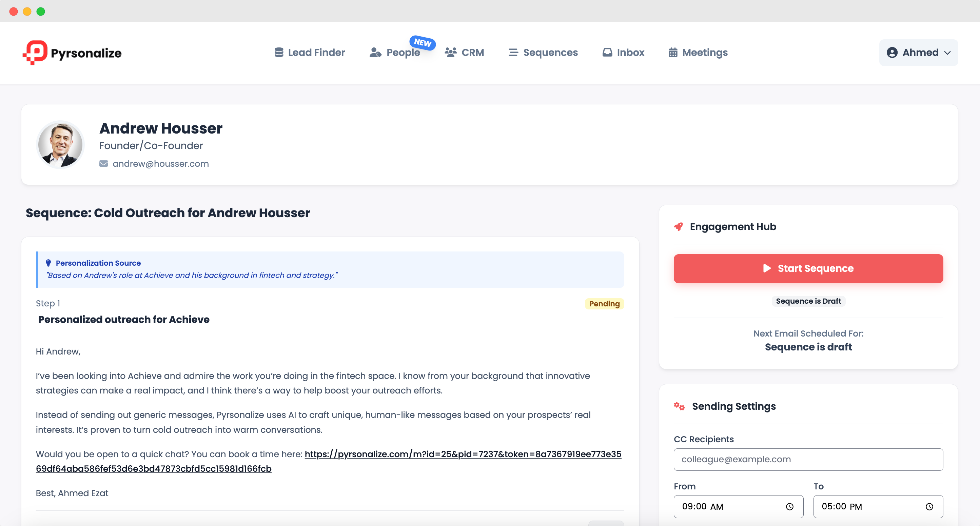Click the People nav icon

click(x=375, y=53)
